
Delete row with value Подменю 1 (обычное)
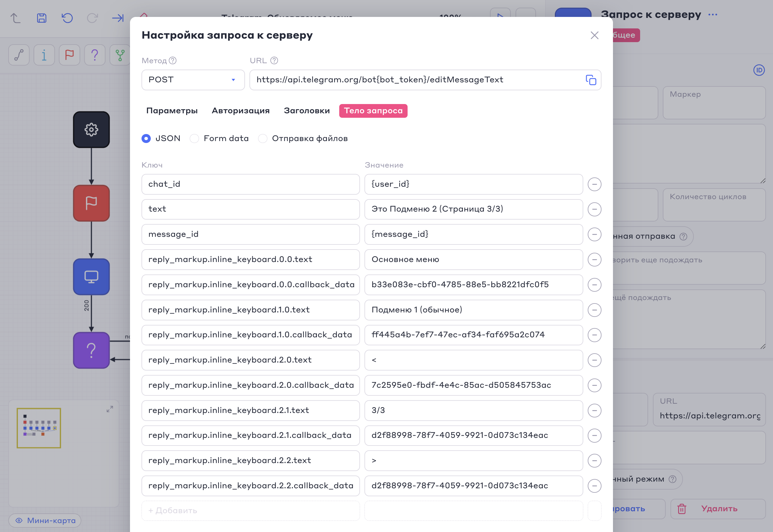(594, 310)
